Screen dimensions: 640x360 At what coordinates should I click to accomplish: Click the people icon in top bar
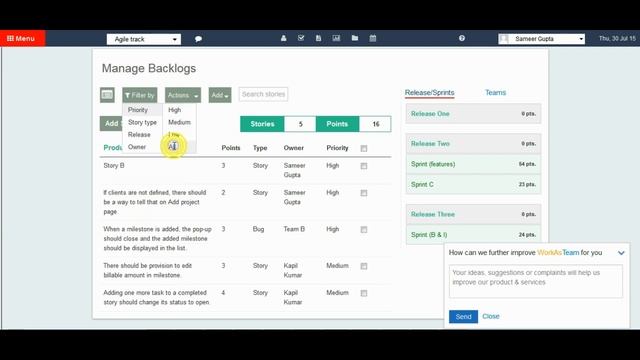283,38
